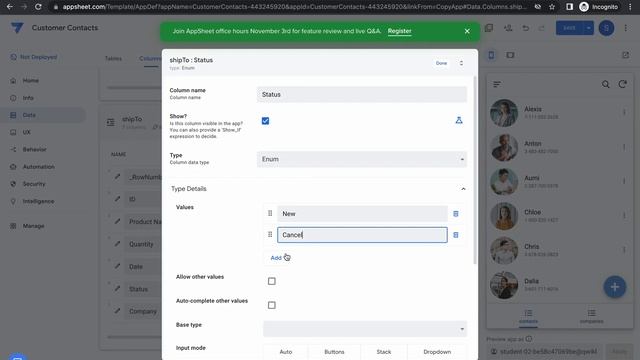Bookmark page with the star icon
Image resolution: width=640 pixels, height=360 pixels.
click(552, 7)
